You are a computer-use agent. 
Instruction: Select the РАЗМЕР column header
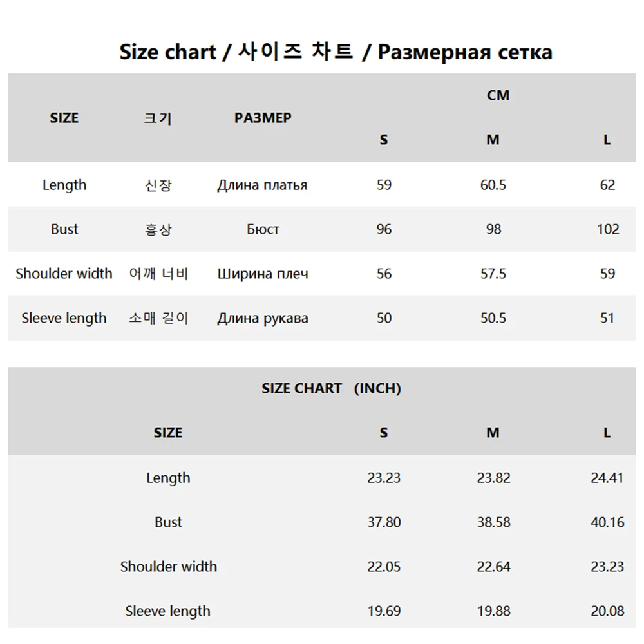pos(263,118)
